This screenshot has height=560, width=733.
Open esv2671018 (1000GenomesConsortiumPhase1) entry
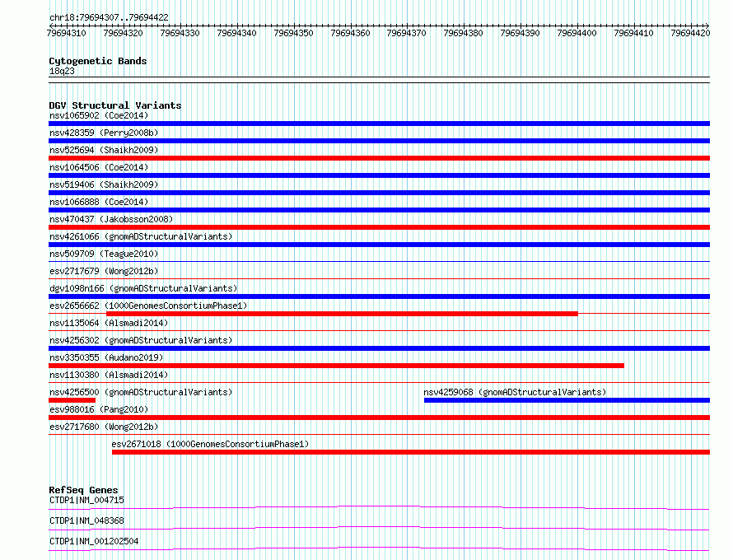tap(210, 444)
